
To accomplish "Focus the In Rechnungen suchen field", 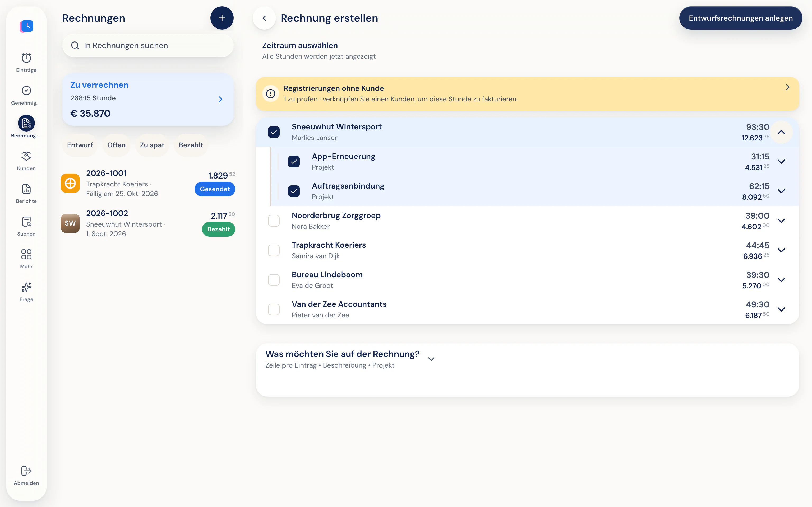I will tap(148, 45).
